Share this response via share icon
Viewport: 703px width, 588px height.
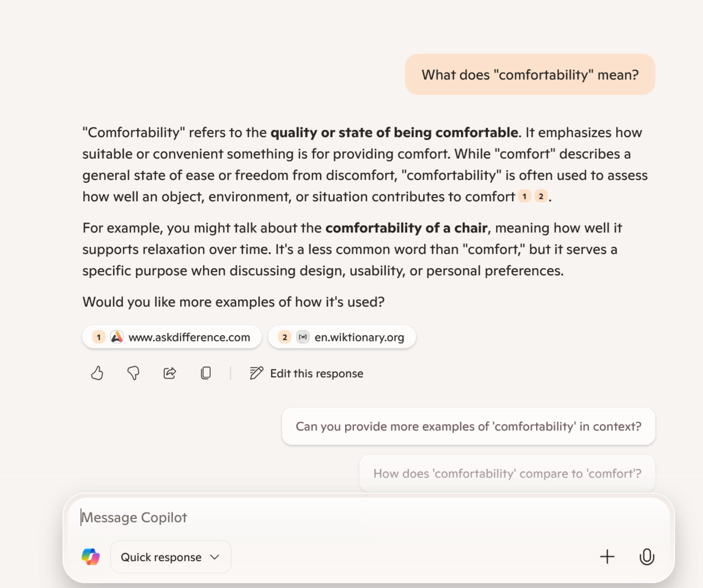click(170, 373)
